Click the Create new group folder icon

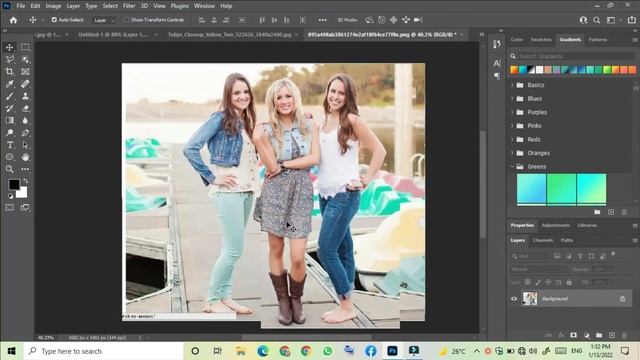(x=599, y=335)
